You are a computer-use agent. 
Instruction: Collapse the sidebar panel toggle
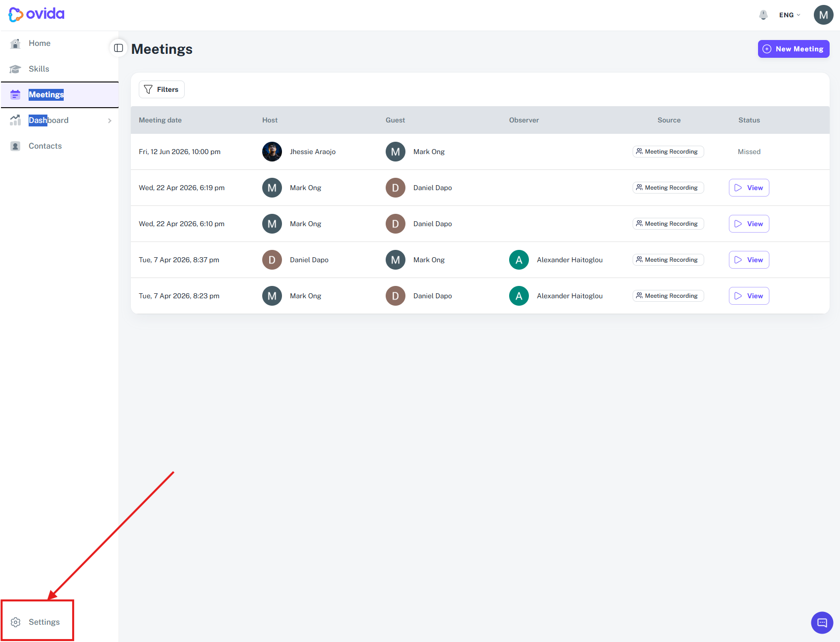[119, 48]
